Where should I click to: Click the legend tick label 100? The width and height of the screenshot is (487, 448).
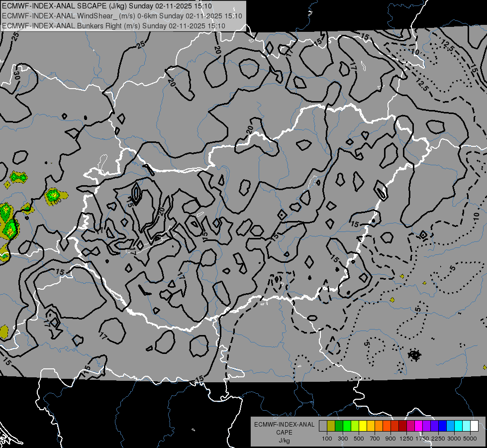coord(327,439)
